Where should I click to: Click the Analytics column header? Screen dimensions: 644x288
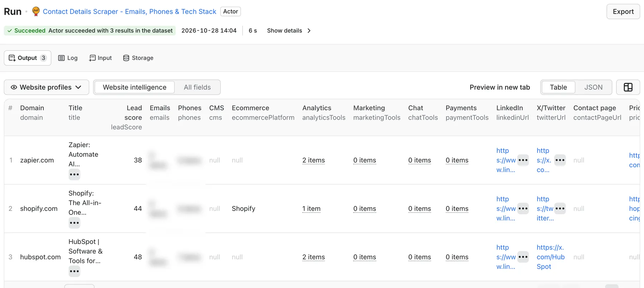click(x=324, y=113)
